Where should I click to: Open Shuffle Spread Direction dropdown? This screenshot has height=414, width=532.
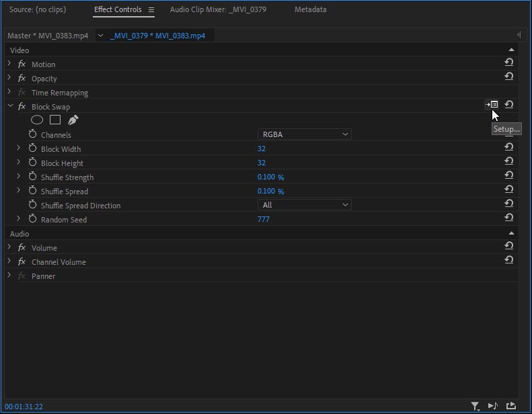(305, 205)
